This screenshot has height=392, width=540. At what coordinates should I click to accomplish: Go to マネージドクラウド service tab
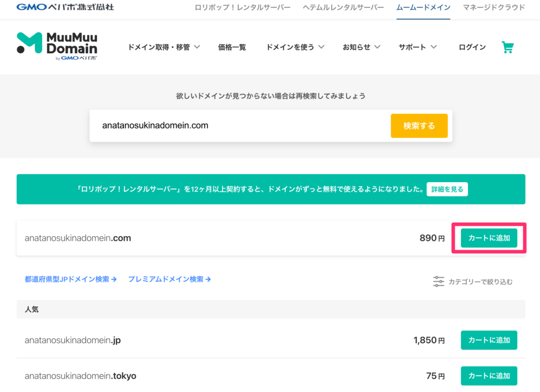(494, 7)
